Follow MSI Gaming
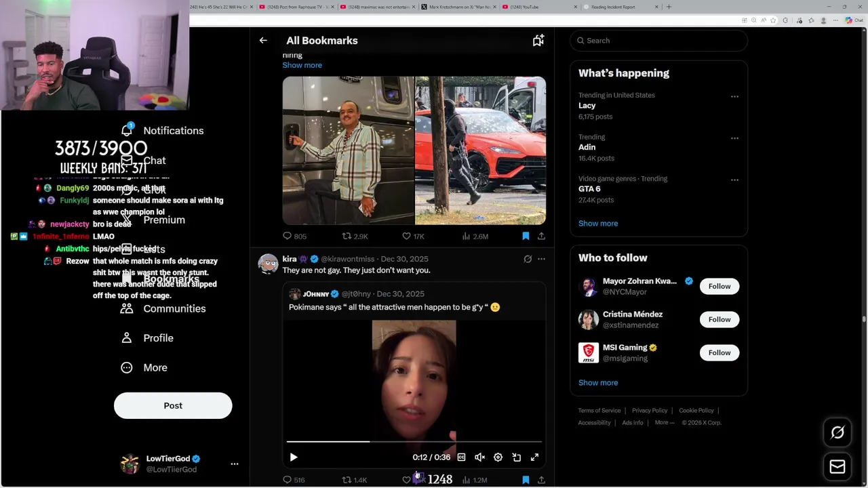Image resolution: width=868 pixels, height=488 pixels. click(719, 352)
